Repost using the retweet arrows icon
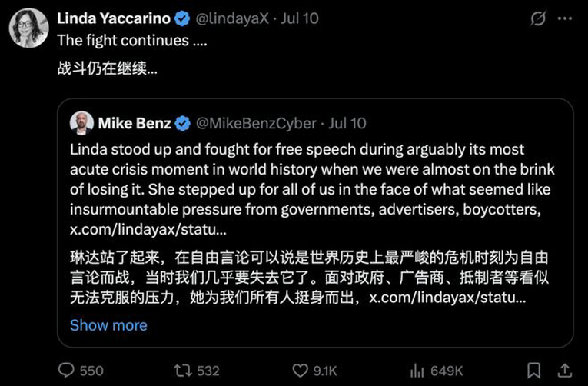The width and height of the screenshot is (588, 386). [x=183, y=371]
